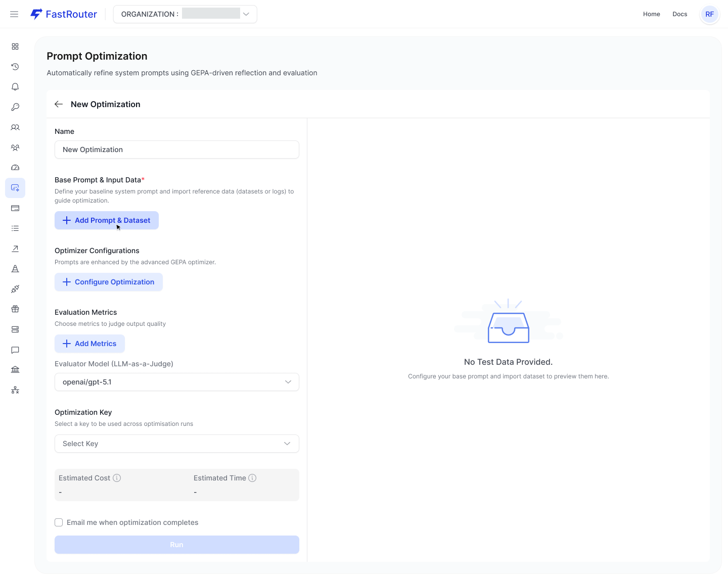This screenshot has width=728, height=582.
Task: Expand the Organization selector dropdown
Action: [x=185, y=14]
